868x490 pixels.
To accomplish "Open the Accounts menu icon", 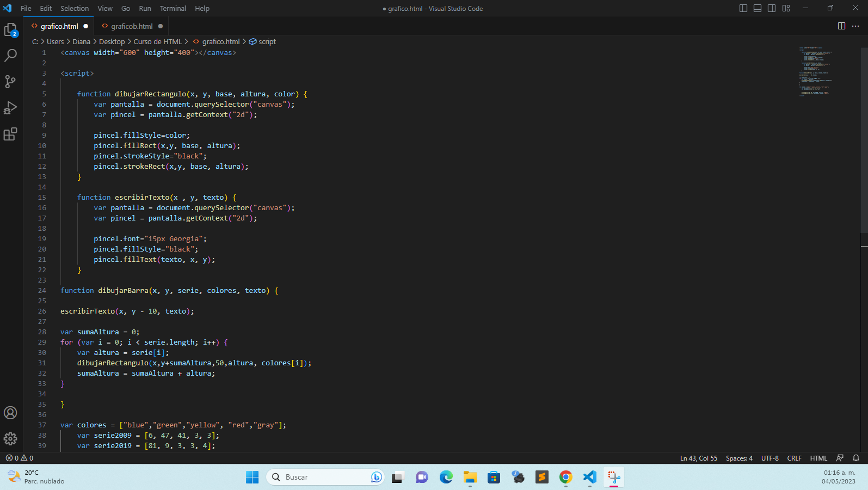I will [x=11, y=413].
